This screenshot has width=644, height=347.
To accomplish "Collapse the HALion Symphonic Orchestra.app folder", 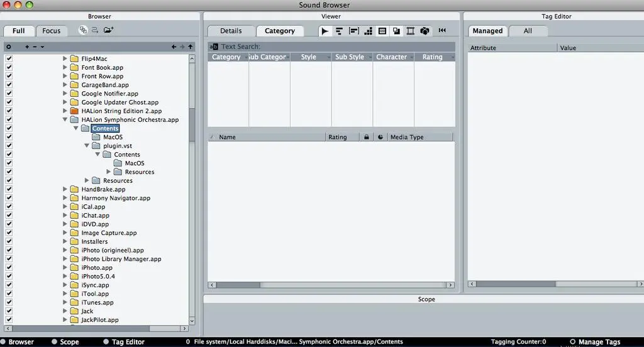I will click(65, 119).
